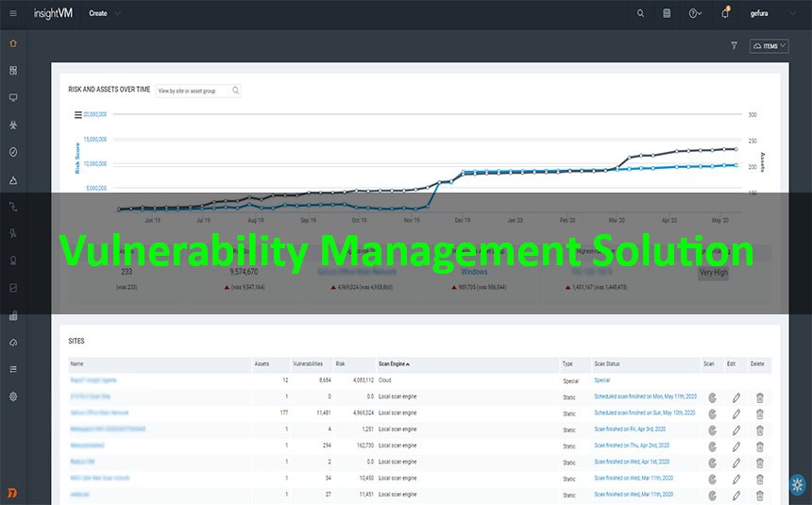Viewport: 812px width, 505px height.
Task: Delete the site with 27 vulnerabilities
Action: [x=760, y=496]
